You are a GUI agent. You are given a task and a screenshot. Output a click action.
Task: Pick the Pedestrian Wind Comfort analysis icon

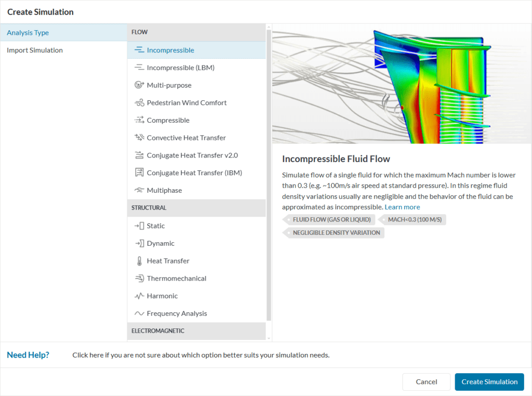139,102
